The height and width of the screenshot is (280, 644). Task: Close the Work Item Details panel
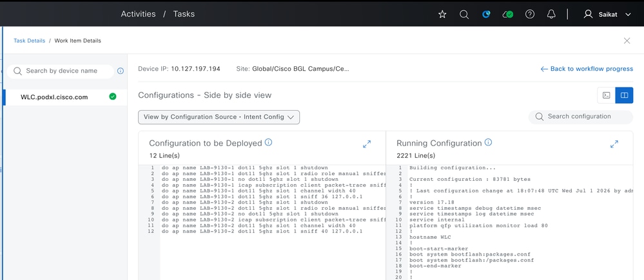(627, 41)
